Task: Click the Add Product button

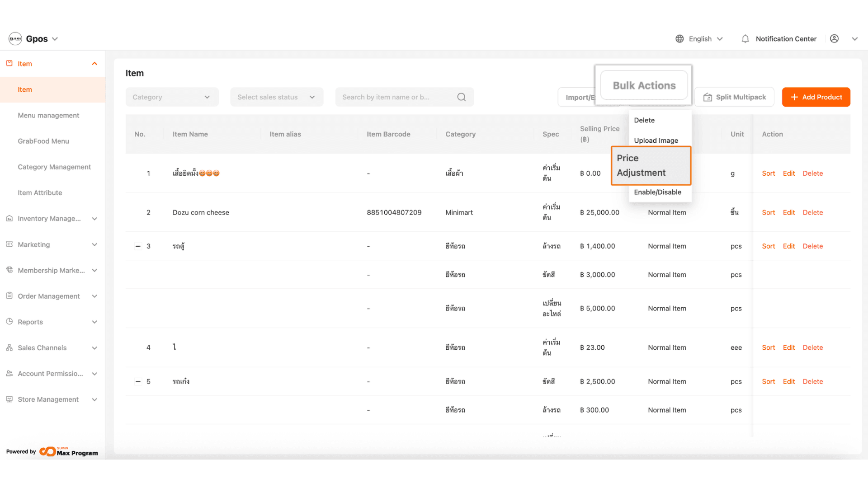Action: tap(816, 97)
